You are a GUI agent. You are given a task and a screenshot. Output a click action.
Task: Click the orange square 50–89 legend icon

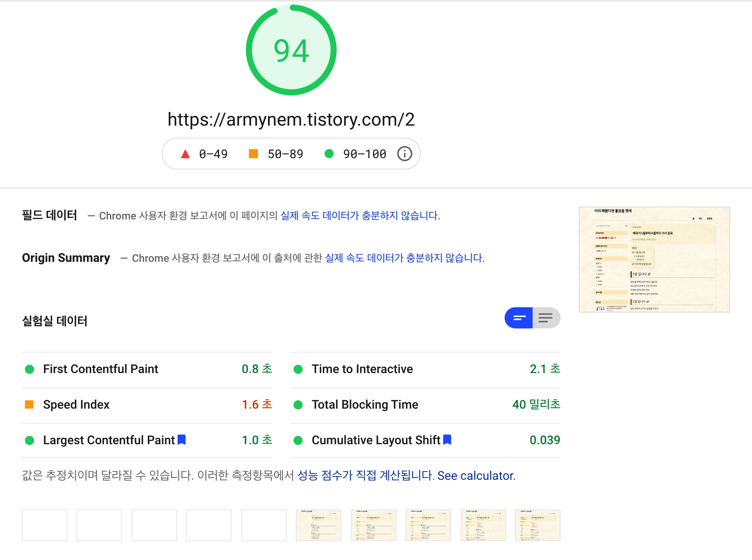click(x=253, y=154)
